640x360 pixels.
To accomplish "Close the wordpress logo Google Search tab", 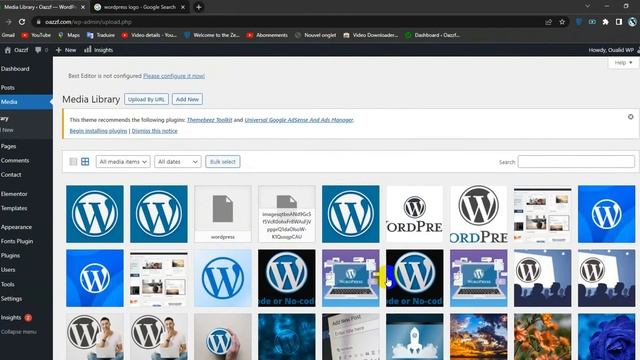I will [x=183, y=7].
